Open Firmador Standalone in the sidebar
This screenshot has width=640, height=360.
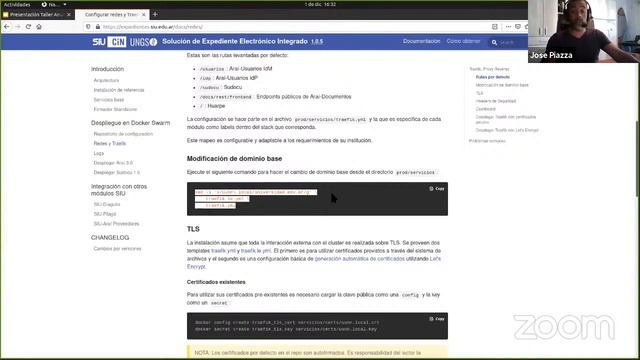click(x=116, y=109)
